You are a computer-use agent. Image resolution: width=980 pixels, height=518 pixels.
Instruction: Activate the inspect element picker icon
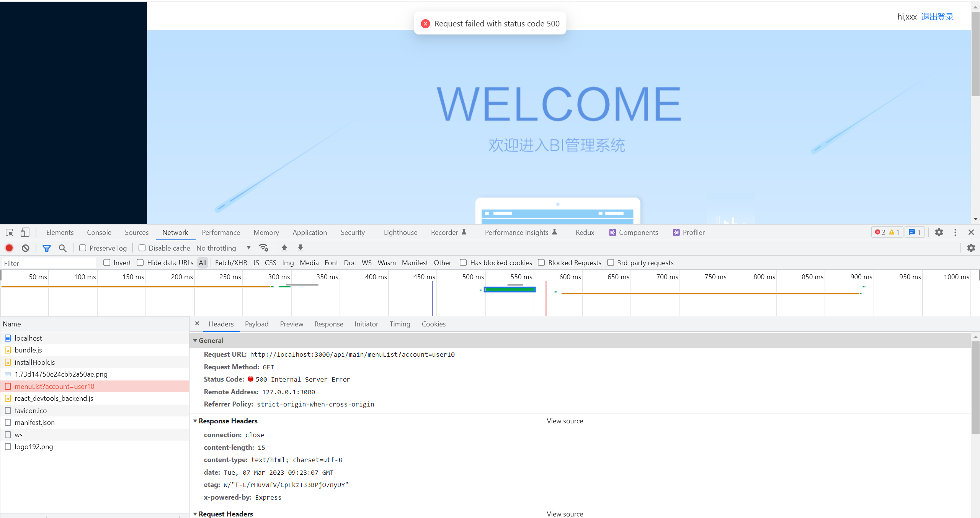coord(10,232)
